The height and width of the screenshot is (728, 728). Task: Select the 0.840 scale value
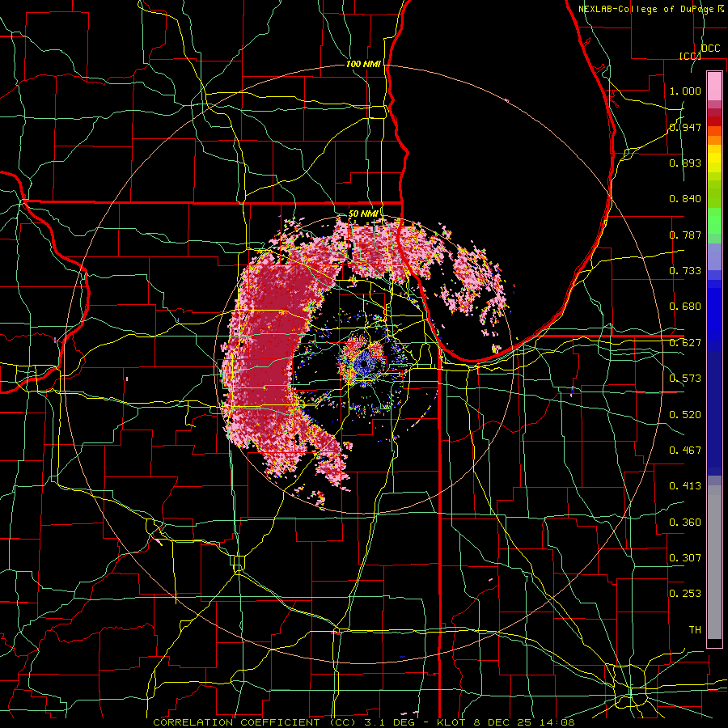(x=685, y=199)
